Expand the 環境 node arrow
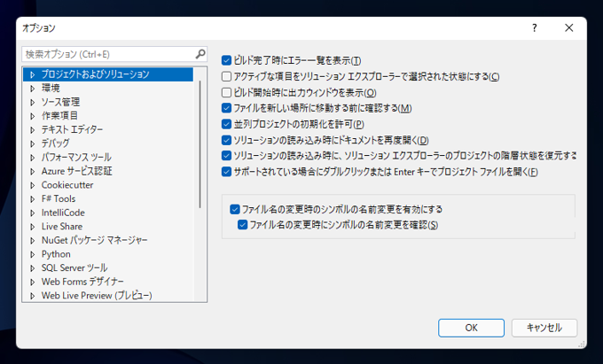This screenshot has width=603, height=364. point(32,89)
